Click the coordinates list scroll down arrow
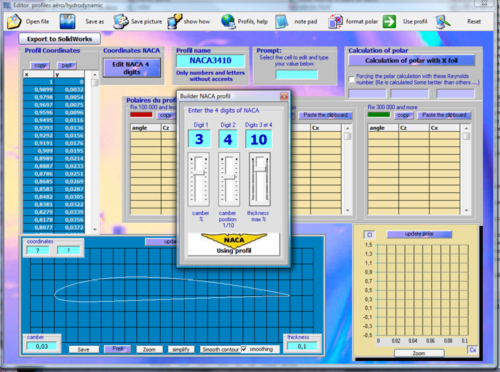The height and width of the screenshot is (372, 500). click(95, 229)
